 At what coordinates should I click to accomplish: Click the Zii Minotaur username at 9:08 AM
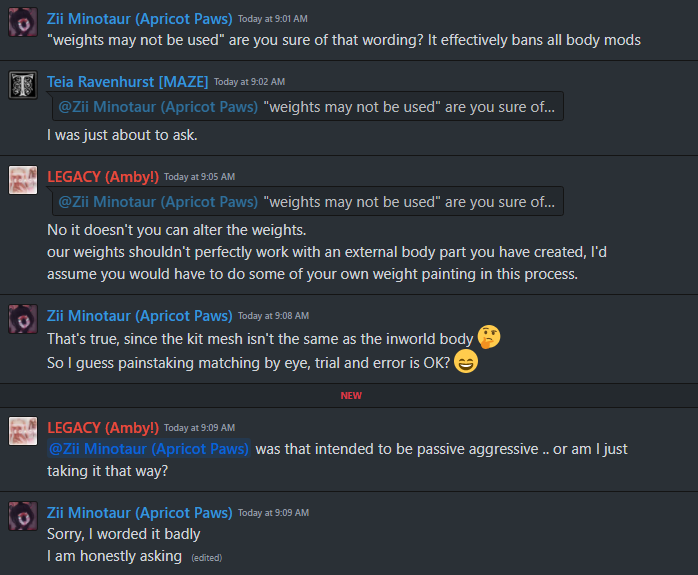(x=139, y=315)
